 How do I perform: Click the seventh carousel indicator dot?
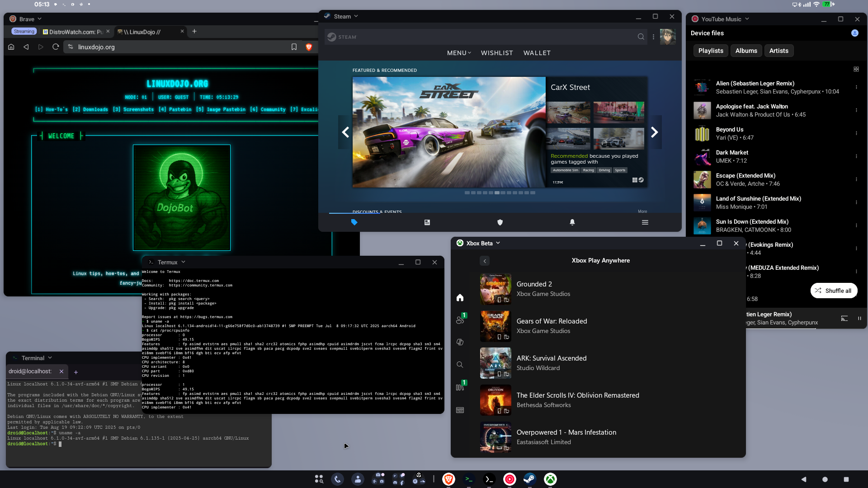point(503,193)
